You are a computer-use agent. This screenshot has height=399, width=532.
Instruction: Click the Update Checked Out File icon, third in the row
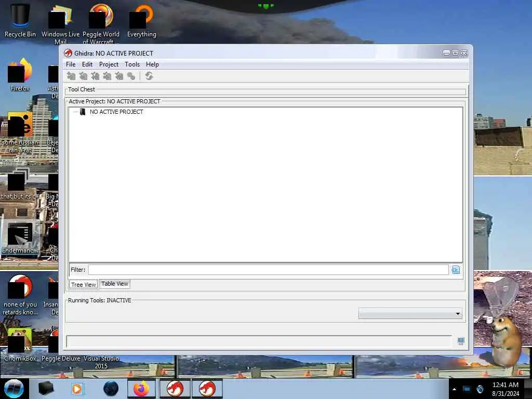[96, 76]
